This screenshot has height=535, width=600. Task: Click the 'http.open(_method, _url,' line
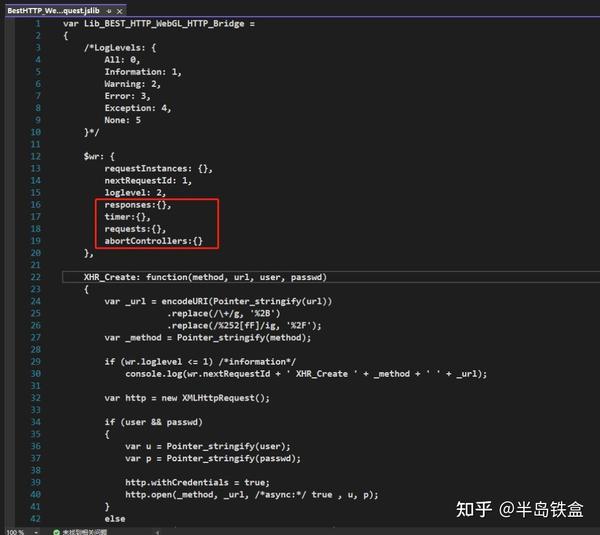coord(252,495)
